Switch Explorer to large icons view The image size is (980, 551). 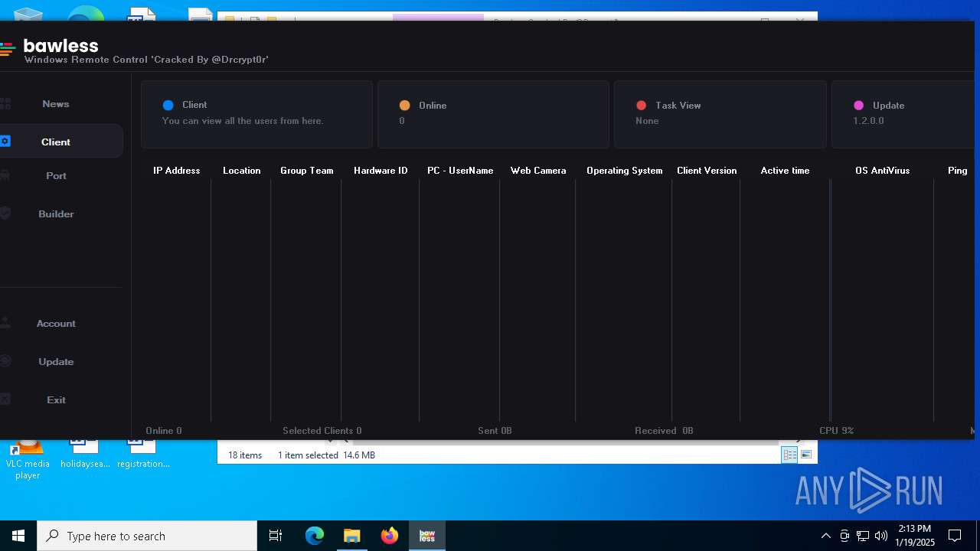[x=806, y=455]
